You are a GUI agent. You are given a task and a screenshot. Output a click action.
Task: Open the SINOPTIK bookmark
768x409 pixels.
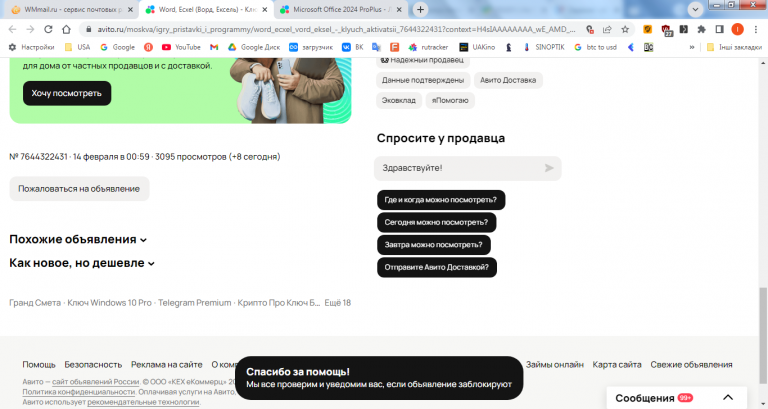point(544,47)
